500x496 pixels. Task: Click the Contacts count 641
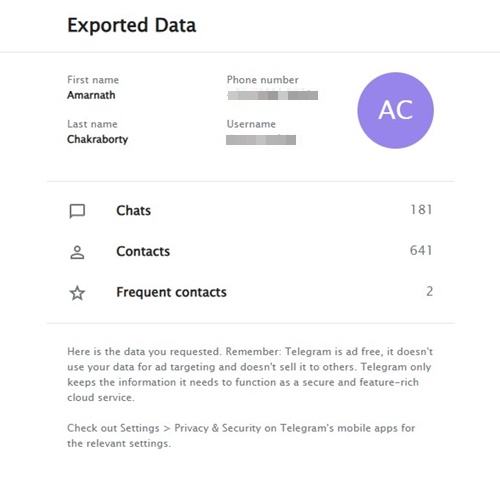[421, 251]
